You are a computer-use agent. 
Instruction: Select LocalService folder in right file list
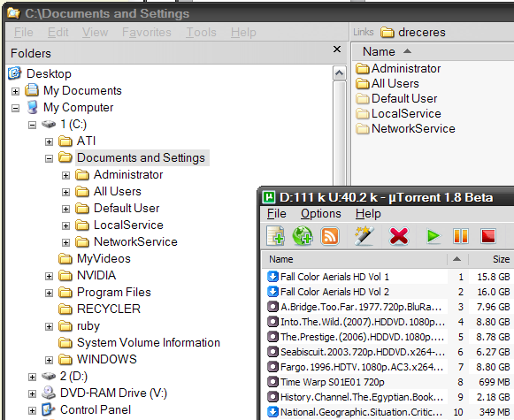click(399, 114)
